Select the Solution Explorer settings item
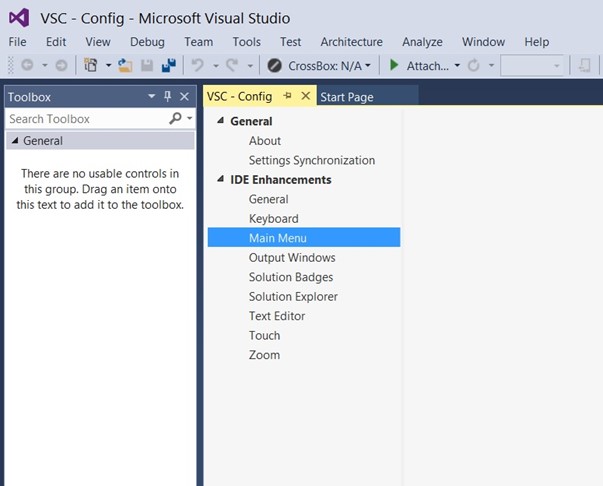Viewport: 603px width, 486px height. (x=293, y=296)
